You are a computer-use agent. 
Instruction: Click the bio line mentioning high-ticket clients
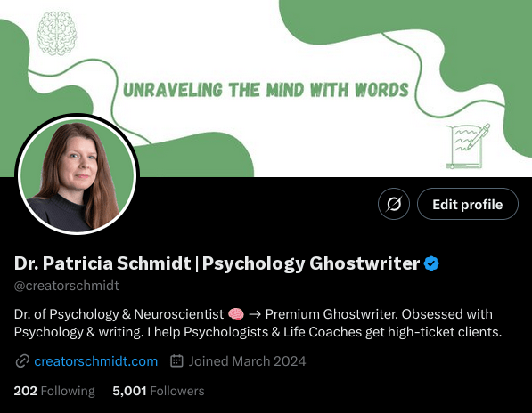(258, 332)
